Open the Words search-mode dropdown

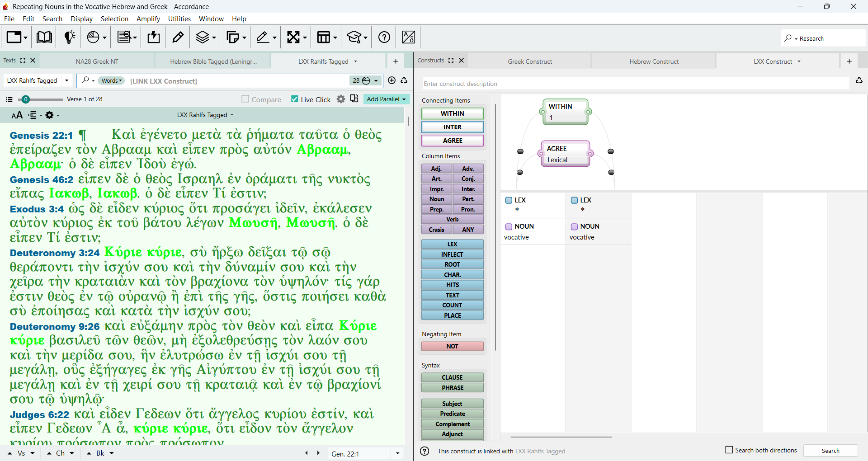pos(112,80)
